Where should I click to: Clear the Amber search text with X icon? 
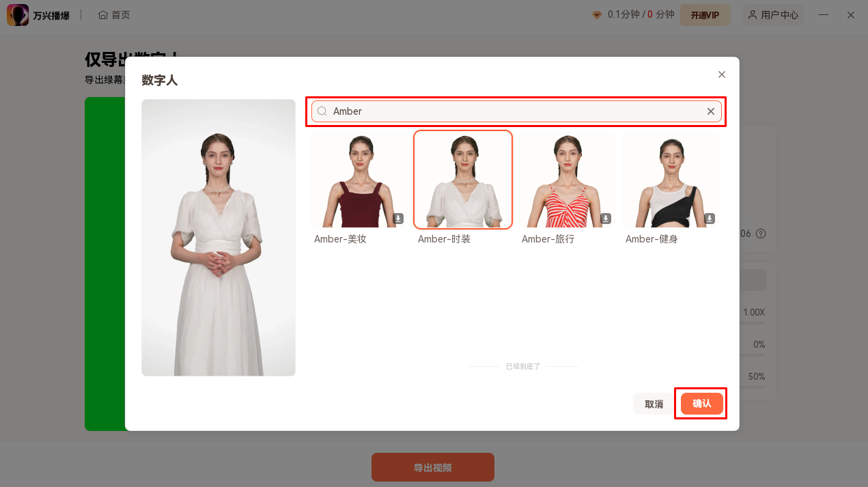pos(710,111)
